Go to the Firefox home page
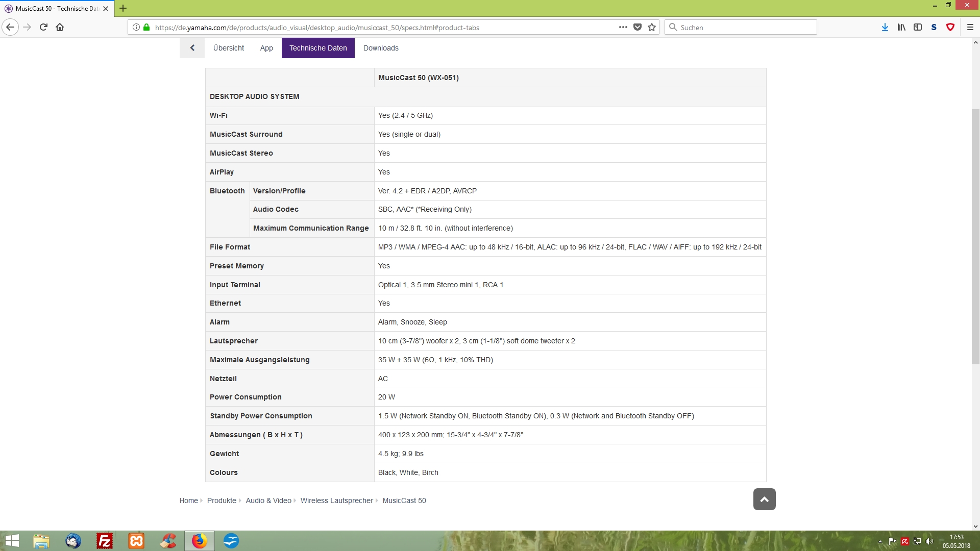Viewport: 980px width, 551px height. pyautogui.click(x=60, y=27)
